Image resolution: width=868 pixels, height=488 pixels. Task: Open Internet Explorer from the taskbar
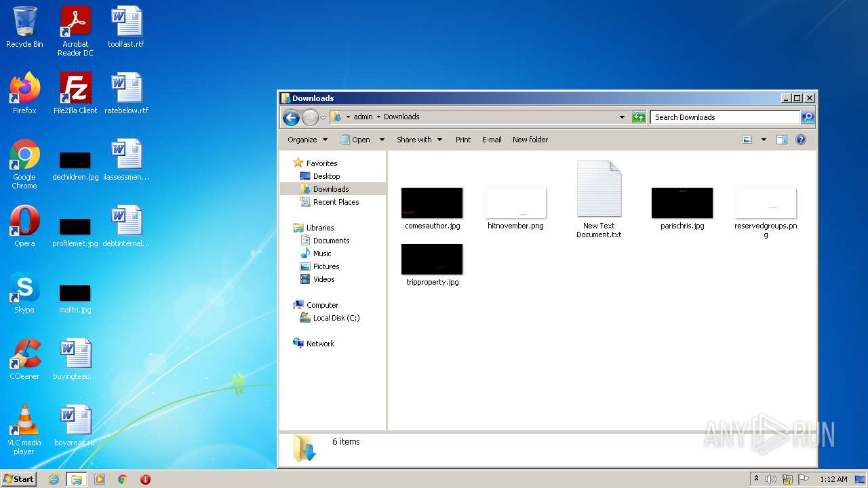point(54,479)
